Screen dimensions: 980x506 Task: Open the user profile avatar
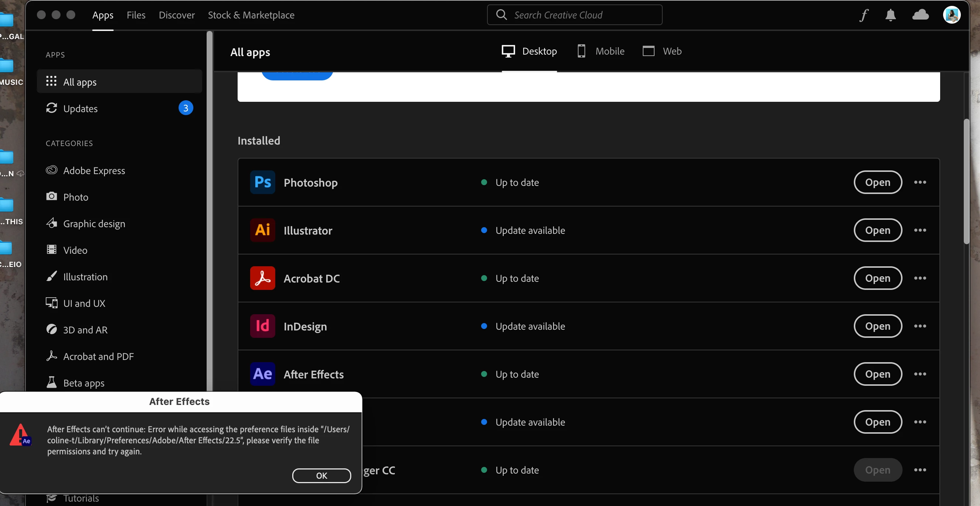952,15
